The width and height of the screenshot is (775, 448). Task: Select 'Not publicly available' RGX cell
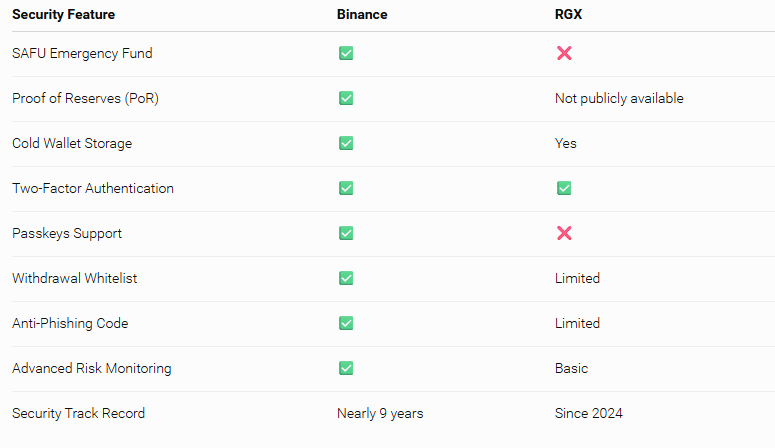point(619,98)
